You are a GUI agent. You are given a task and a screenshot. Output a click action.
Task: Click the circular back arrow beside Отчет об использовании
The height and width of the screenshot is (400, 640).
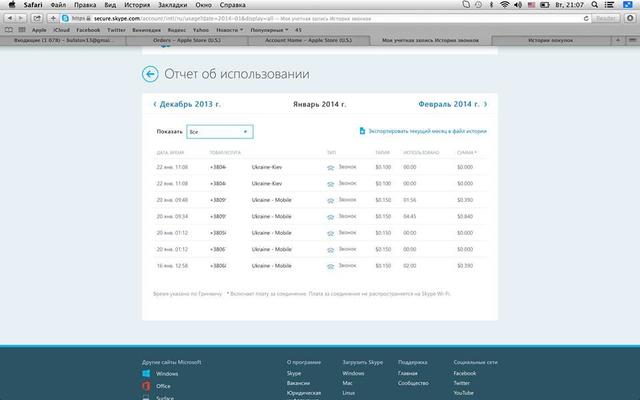pyautogui.click(x=150, y=74)
